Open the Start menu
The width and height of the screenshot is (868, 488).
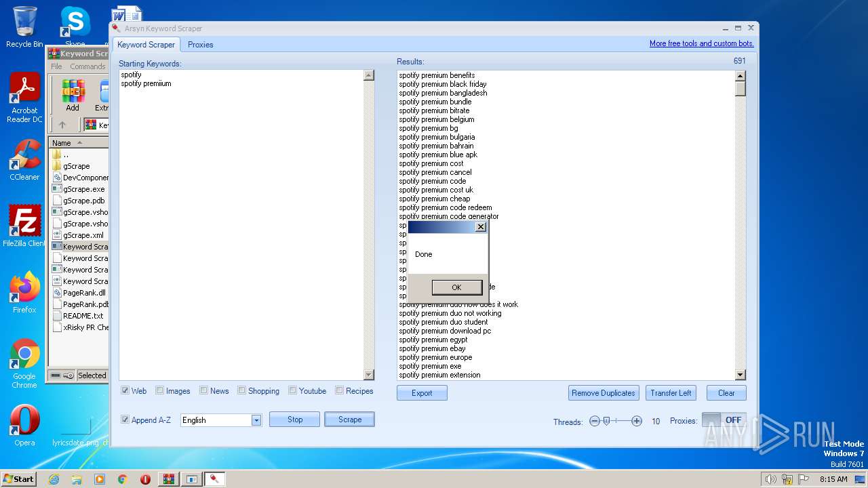click(18, 479)
